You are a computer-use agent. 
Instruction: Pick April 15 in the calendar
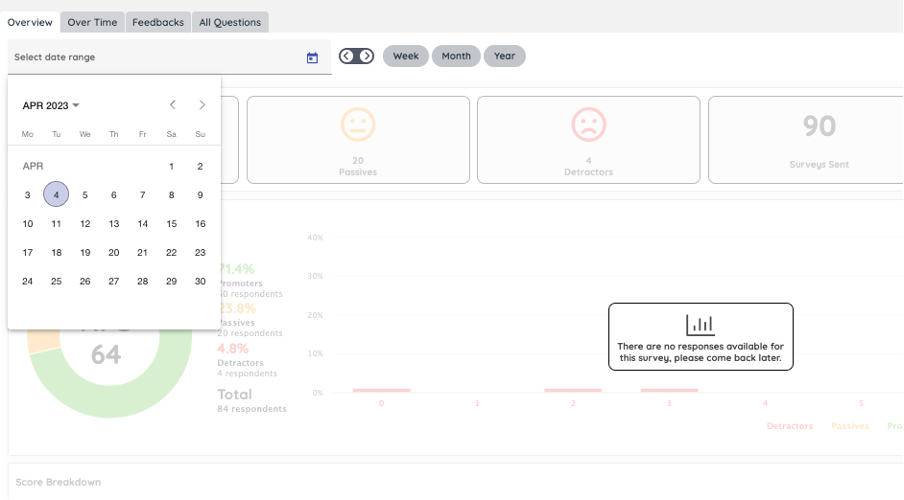point(171,224)
